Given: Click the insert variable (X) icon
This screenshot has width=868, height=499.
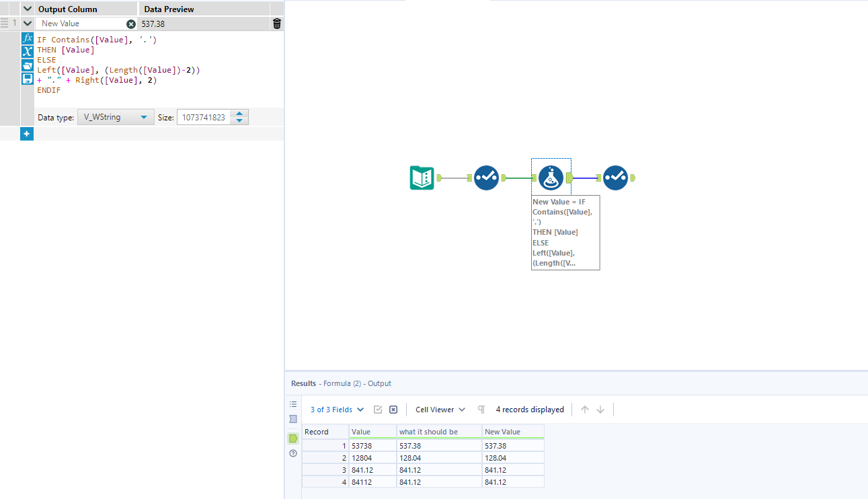Looking at the screenshot, I should click(27, 51).
